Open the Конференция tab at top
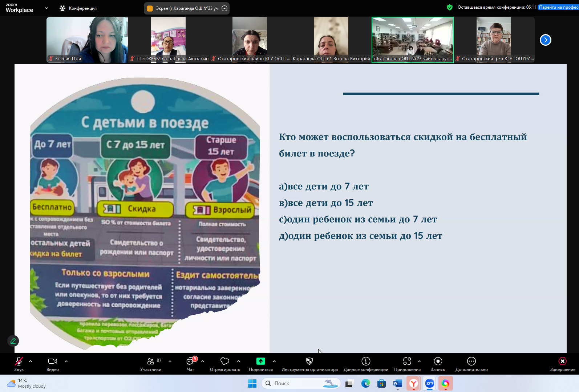Screen dimensions: 579x392 pos(78,8)
